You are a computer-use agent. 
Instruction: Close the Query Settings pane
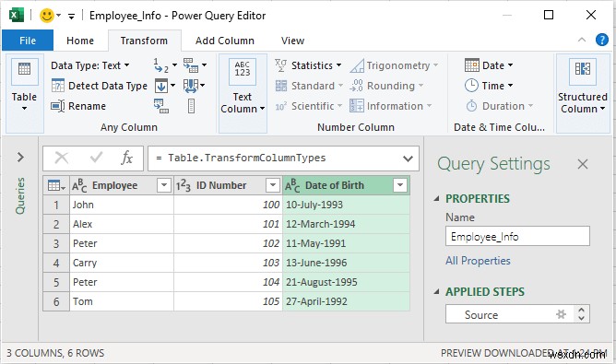[583, 164]
